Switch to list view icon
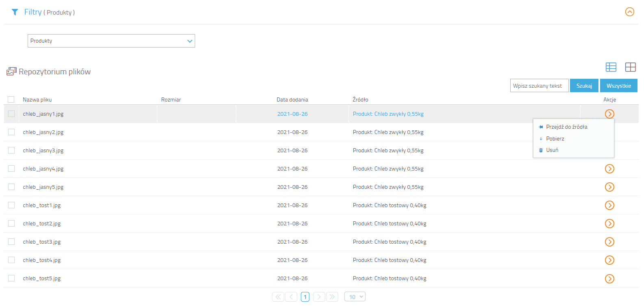The image size is (644, 307). pos(611,67)
